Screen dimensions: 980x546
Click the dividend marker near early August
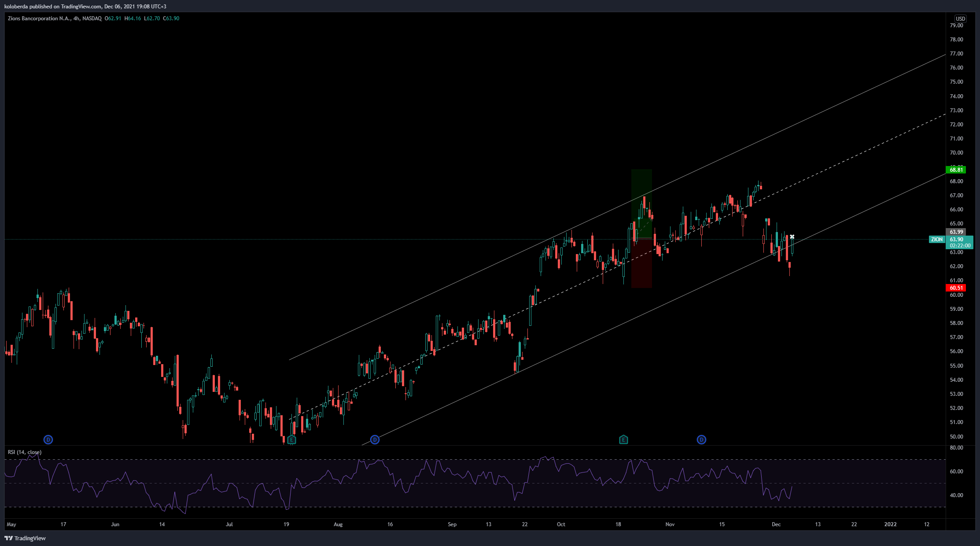click(x=375, y=439)
